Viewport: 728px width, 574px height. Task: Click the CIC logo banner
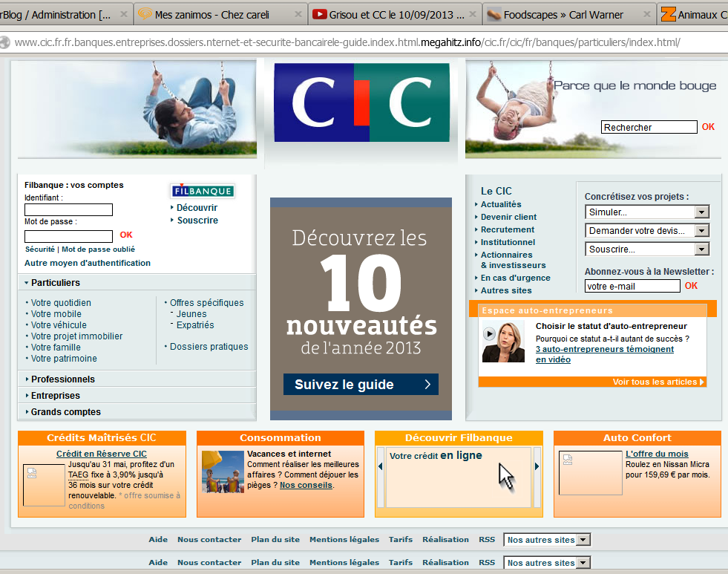coord(361,102)
